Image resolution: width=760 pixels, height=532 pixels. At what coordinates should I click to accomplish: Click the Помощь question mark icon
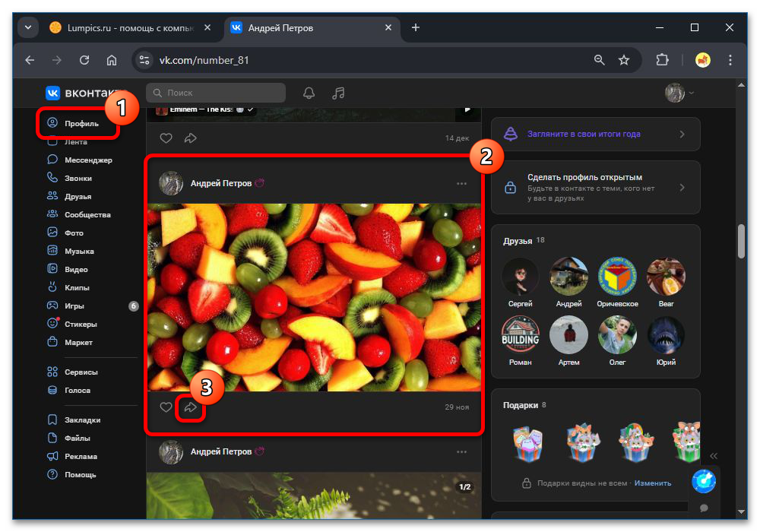click(x=52, y=475)
